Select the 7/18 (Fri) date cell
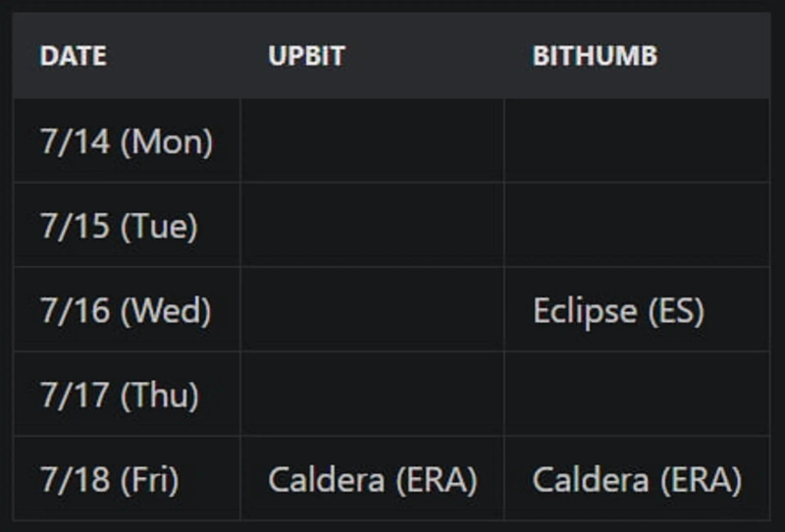This screenshot has height=532, width=785. (x=110, y=480)
